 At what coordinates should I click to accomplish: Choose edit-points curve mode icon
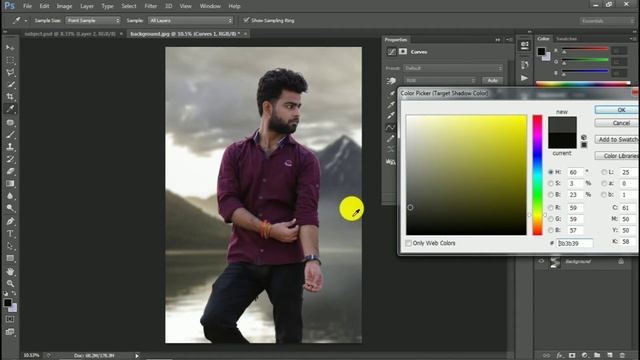[x=391, y=127]
